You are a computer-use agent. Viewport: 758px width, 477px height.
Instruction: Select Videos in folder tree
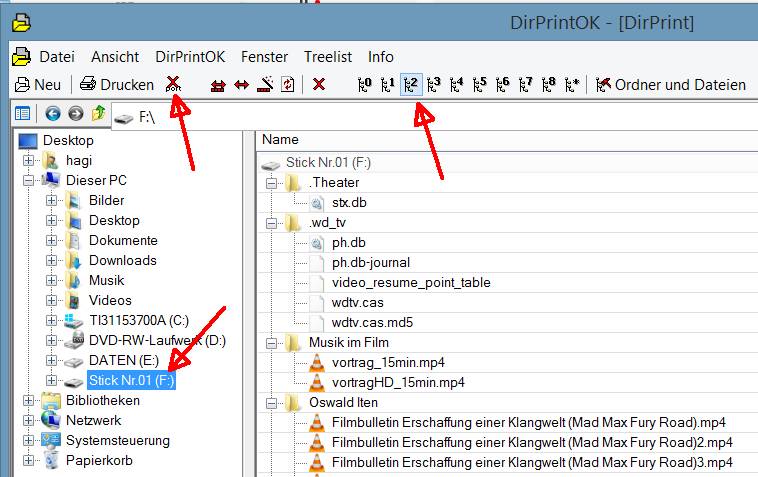pyautogui.click(x=110, y=300)
